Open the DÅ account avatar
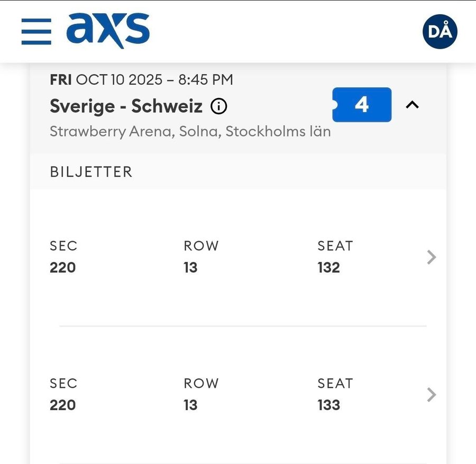Screen dimensions: 476x464 pyautogui.click(x=440, y=32)
